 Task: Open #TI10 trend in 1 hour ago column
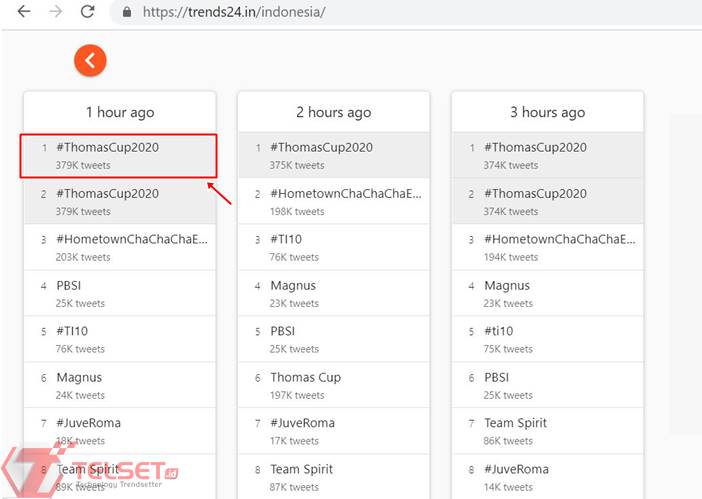pos(73,332)
